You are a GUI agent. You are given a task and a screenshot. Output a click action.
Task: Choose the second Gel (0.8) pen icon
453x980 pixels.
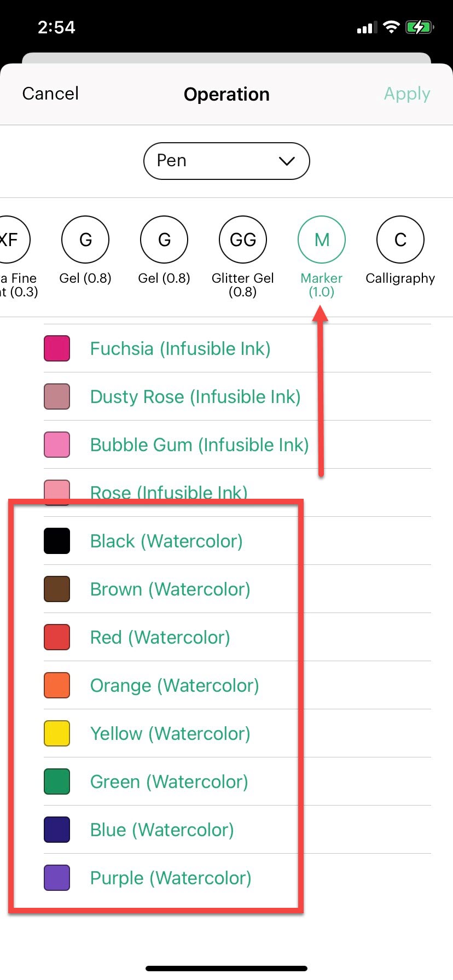point(164,239)
